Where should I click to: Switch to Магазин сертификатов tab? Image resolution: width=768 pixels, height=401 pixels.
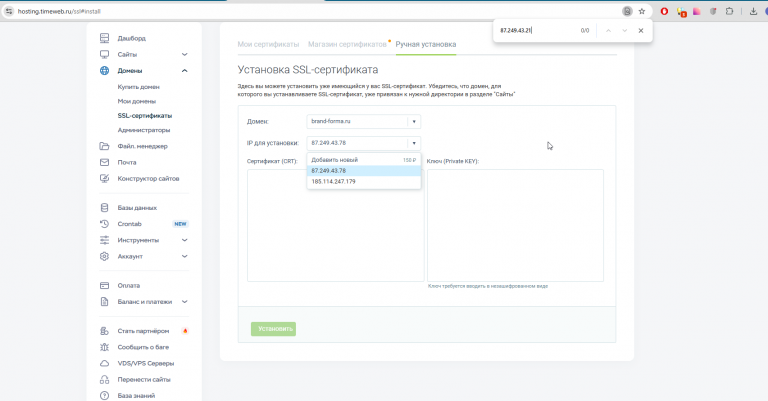point(347,44)
